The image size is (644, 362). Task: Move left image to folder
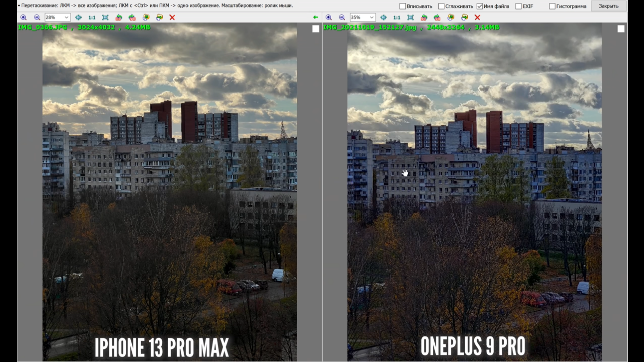click(159, 17)
